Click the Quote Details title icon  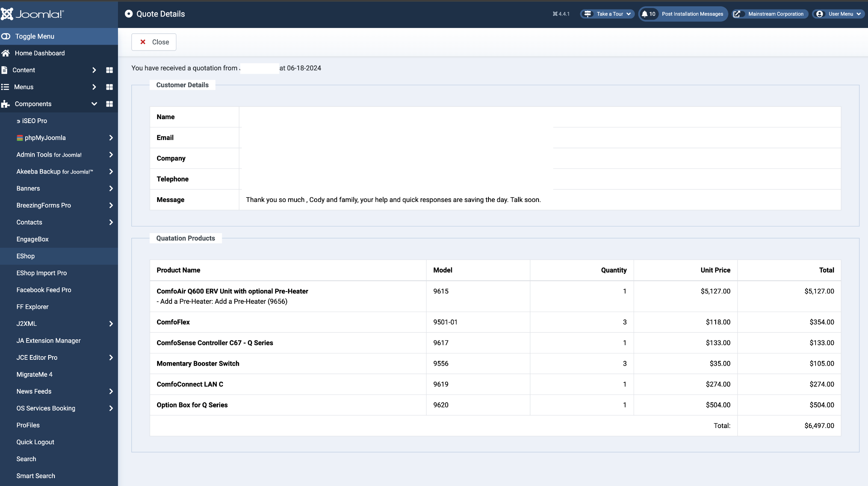click(x=129, y=14)
